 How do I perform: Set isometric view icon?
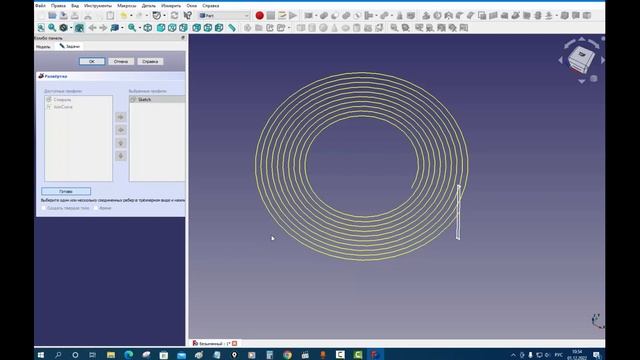tap(148, 28)
